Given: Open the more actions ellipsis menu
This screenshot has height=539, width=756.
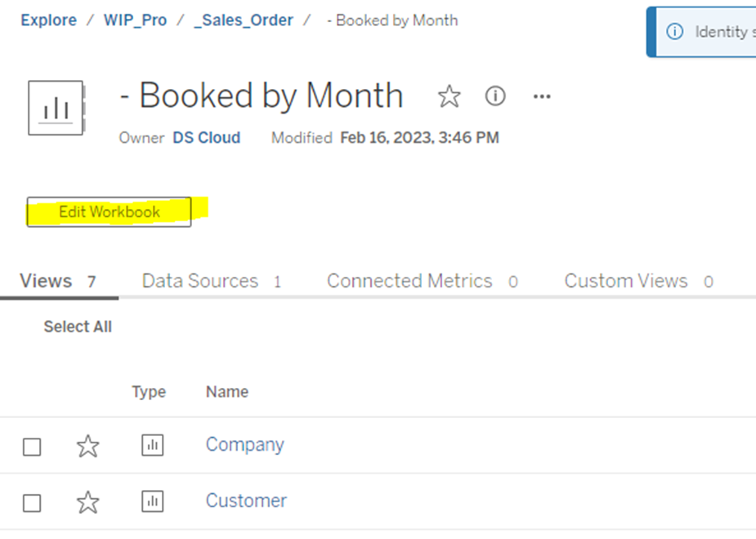Looking at the screenshot, I should tap(542, 96).
